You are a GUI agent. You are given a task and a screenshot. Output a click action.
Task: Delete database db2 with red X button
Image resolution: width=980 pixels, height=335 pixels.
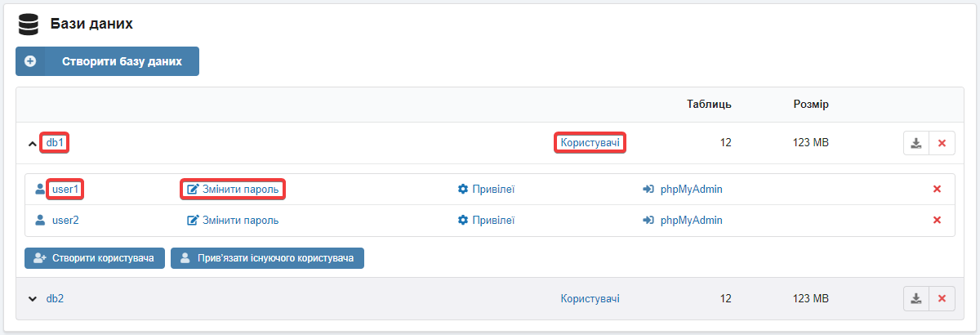pyautogui.click(x=942, y=298)
